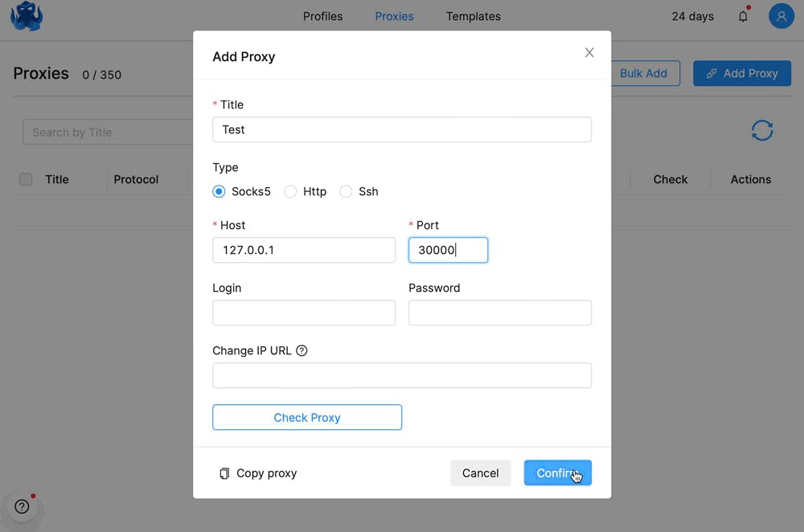The image size is (804, 532).
Task: Click the Protocol column header
Action: (x=136, y=179)
